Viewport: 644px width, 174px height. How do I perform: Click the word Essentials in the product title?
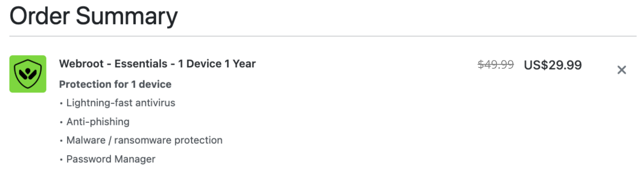coord(141,64)
